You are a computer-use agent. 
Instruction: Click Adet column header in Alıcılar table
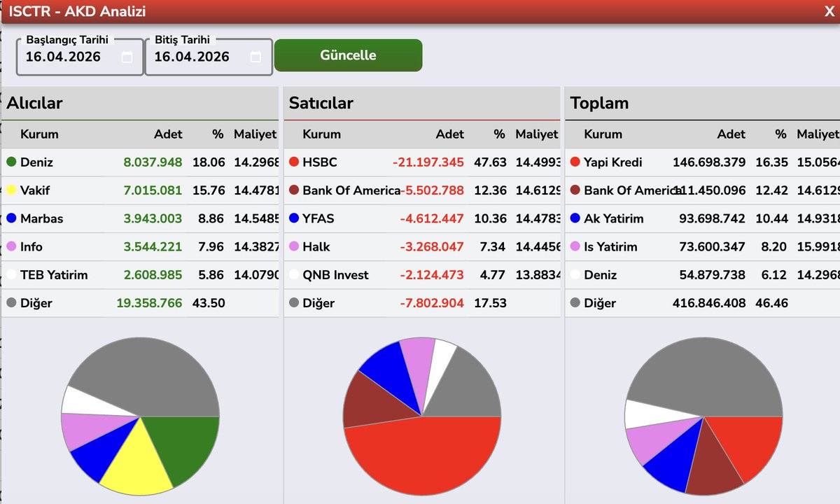click(x=168, y=134)
